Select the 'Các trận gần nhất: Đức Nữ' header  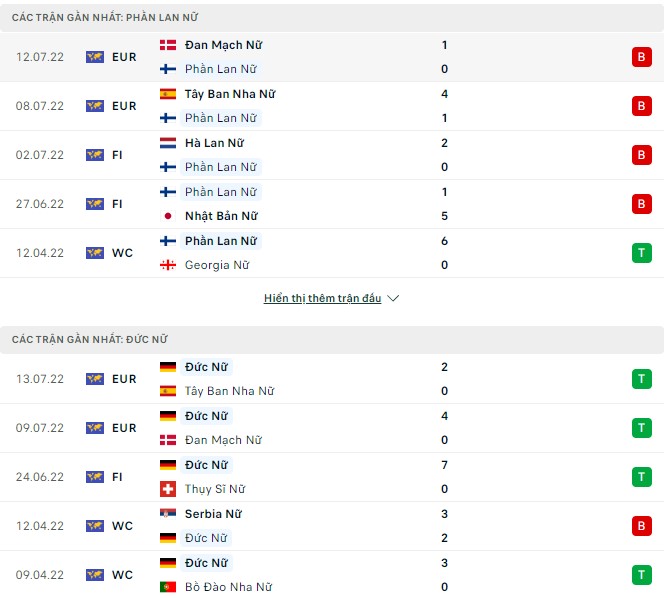(92, 340)
